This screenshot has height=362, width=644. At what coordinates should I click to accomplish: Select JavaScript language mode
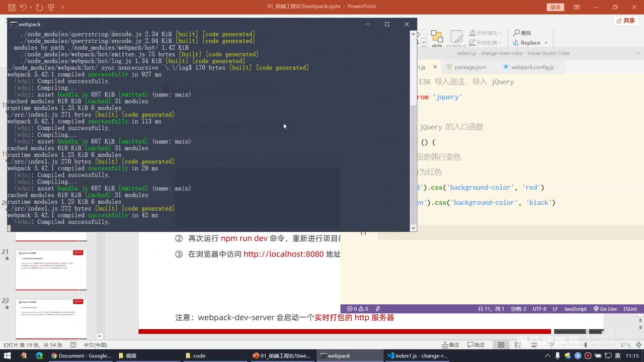(575, 309)
